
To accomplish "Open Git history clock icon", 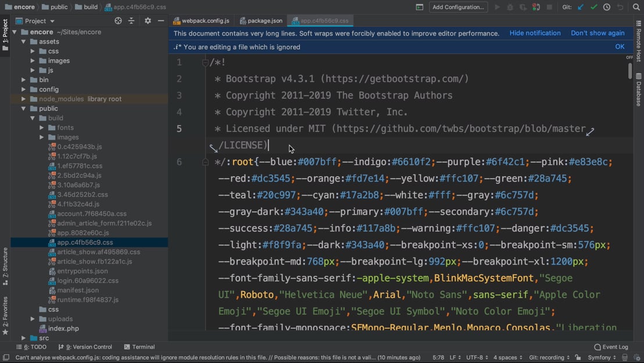I will [x=607, y=7].
